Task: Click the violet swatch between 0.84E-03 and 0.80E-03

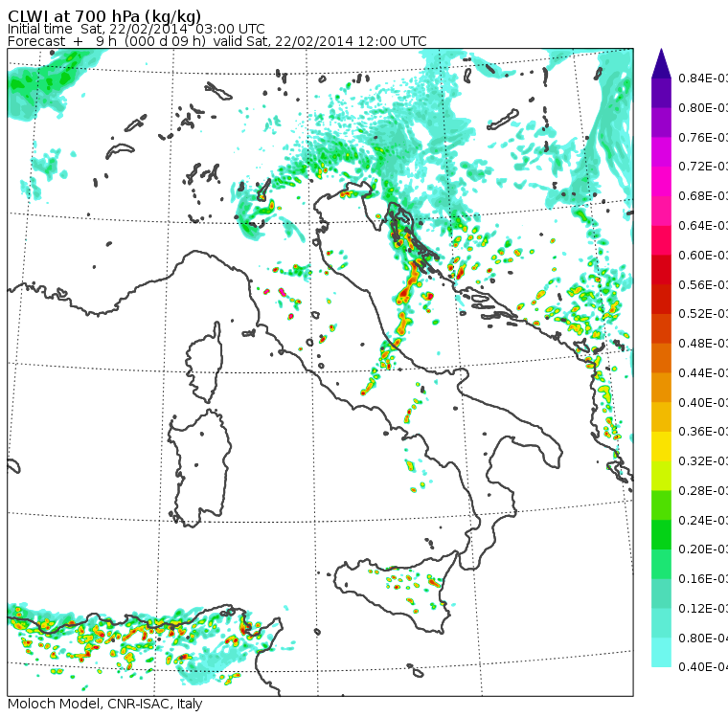Action: (662, 93)
